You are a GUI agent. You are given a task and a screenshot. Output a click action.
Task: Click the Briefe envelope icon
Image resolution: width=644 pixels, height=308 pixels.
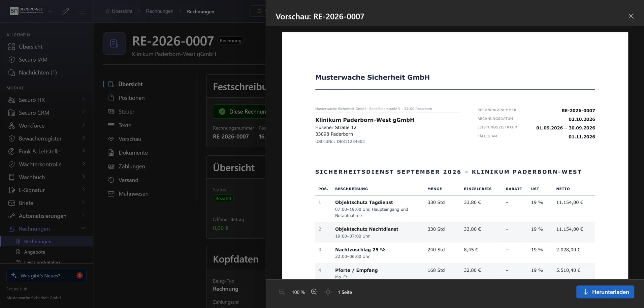pos(12,203)
